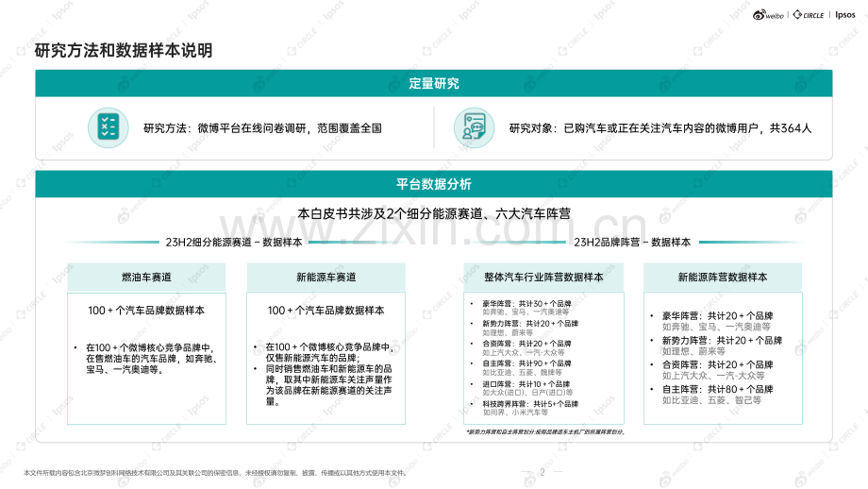Click the user chat research-object icon

click(474, 127)
